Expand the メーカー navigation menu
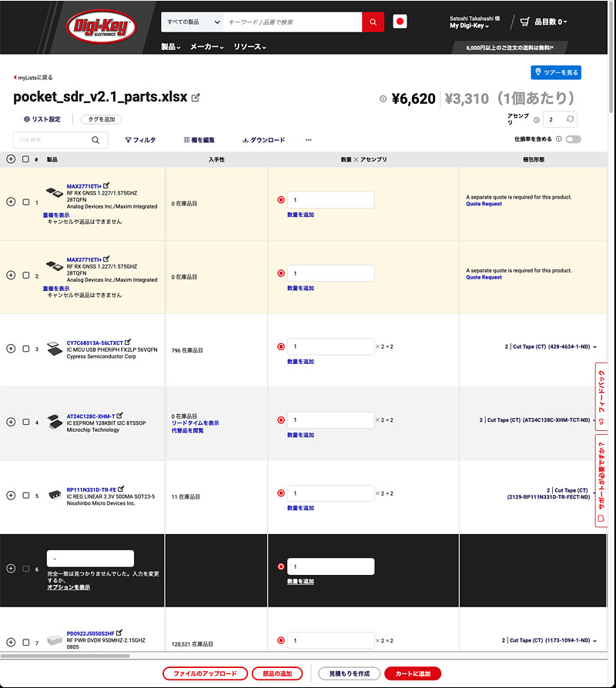The width and height of the screenshot is (616, 688). [207, 46]
